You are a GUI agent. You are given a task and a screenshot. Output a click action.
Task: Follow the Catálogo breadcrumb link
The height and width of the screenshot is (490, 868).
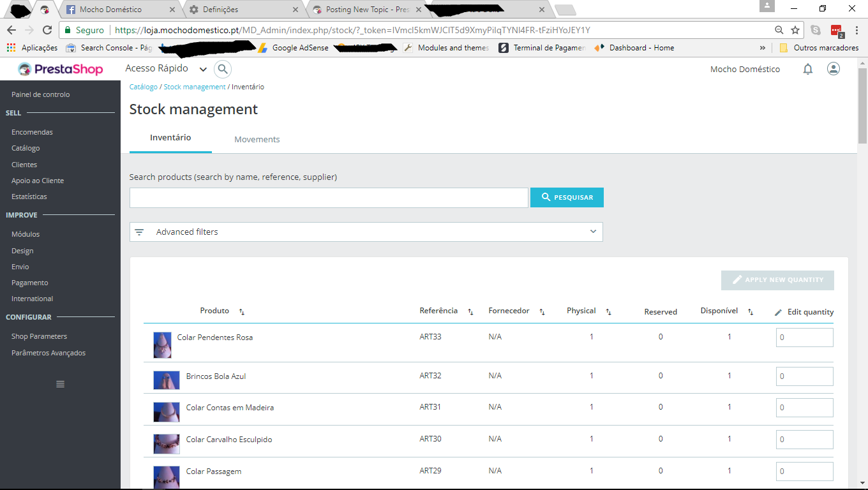[x=144, y=87]
